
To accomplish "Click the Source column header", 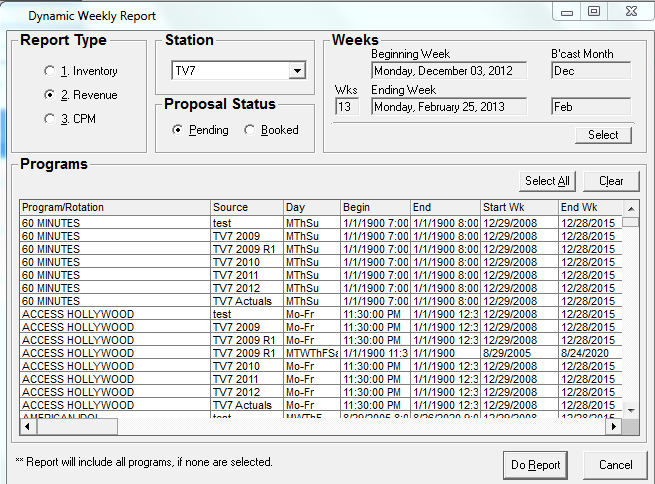I will 245,207.
